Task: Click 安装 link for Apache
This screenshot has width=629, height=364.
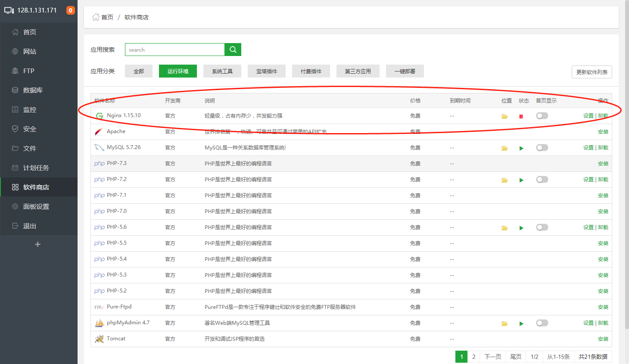Action: (603, 132)
